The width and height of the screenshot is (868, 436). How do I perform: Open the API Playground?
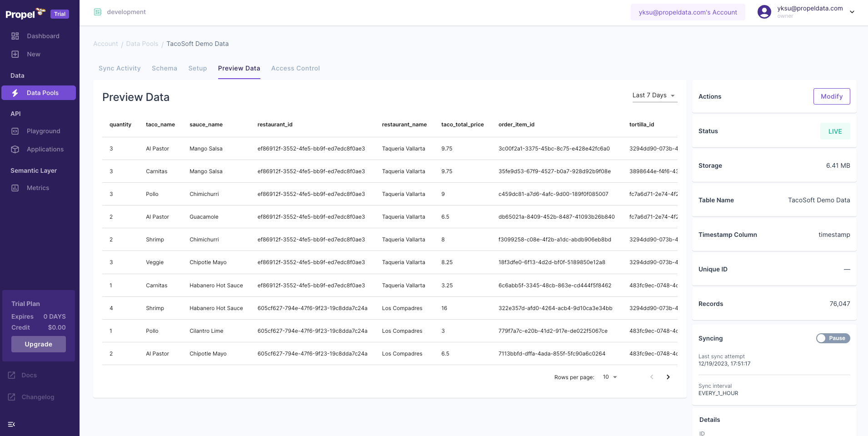pos(43,131)
